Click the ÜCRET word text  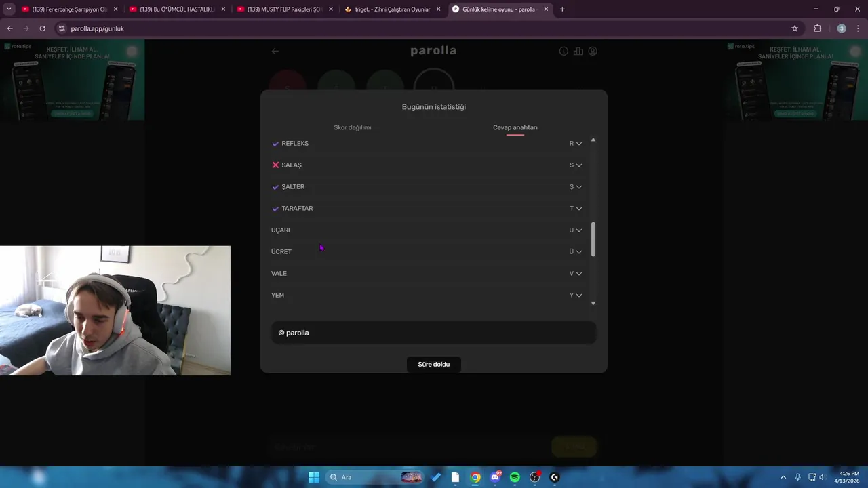click(281, 252)
